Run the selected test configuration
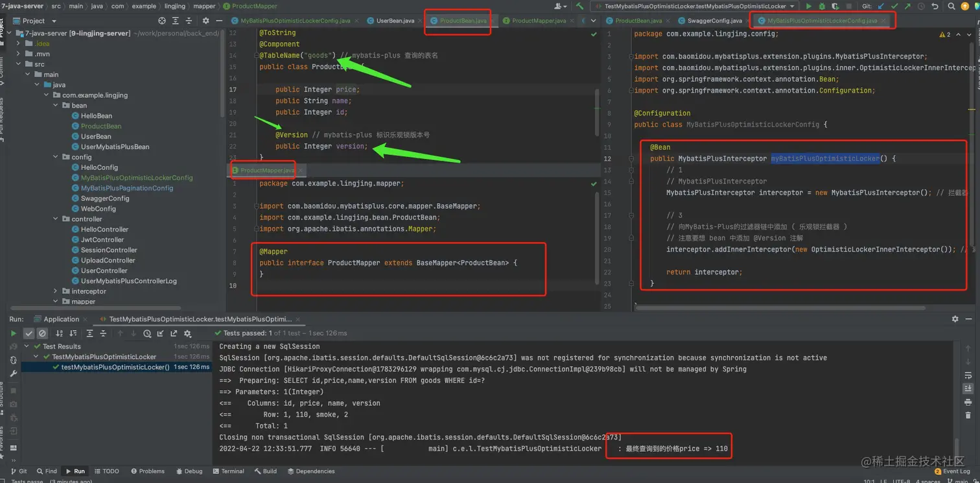The height and width of the screenshot is (483, 980). pos(809,6)
